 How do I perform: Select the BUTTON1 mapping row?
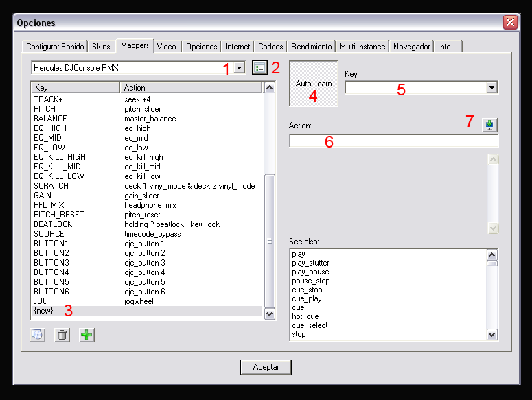coord(147,244)
